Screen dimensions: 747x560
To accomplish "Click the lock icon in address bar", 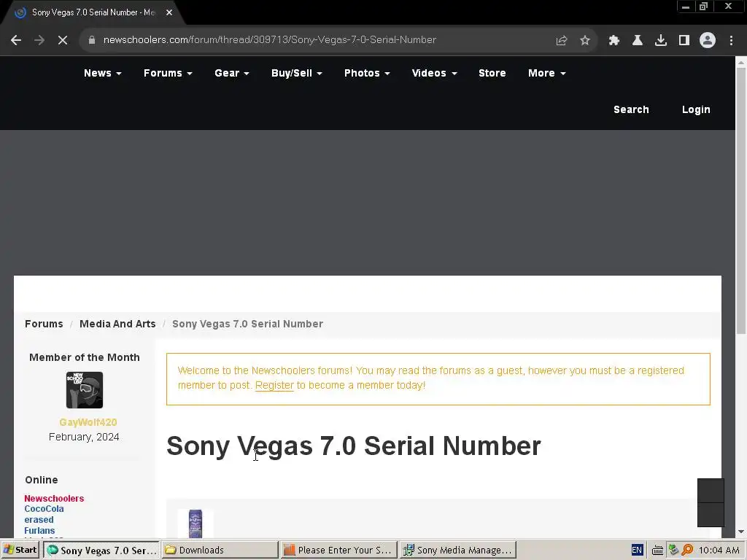I will click(92, 40).
